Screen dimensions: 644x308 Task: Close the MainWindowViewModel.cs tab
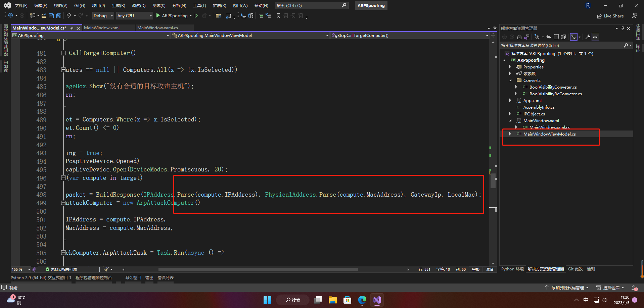[x=78, y=29]
